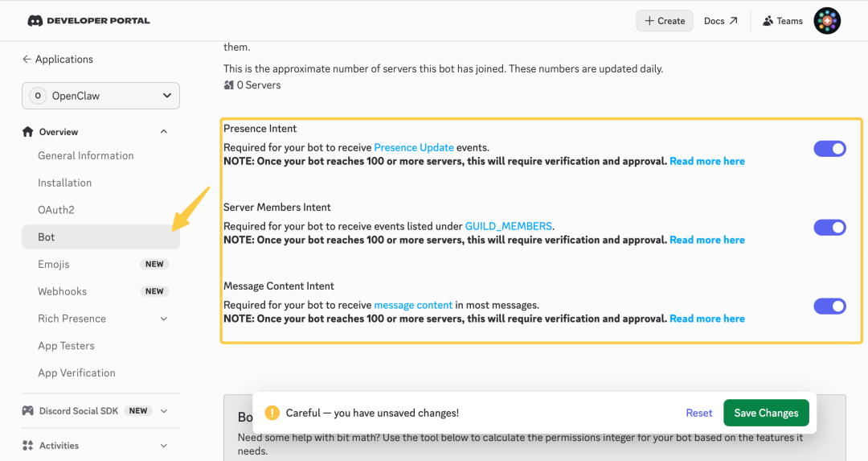
Task: Click the Discord Developer Portal logo
Action: pos(88,20)
